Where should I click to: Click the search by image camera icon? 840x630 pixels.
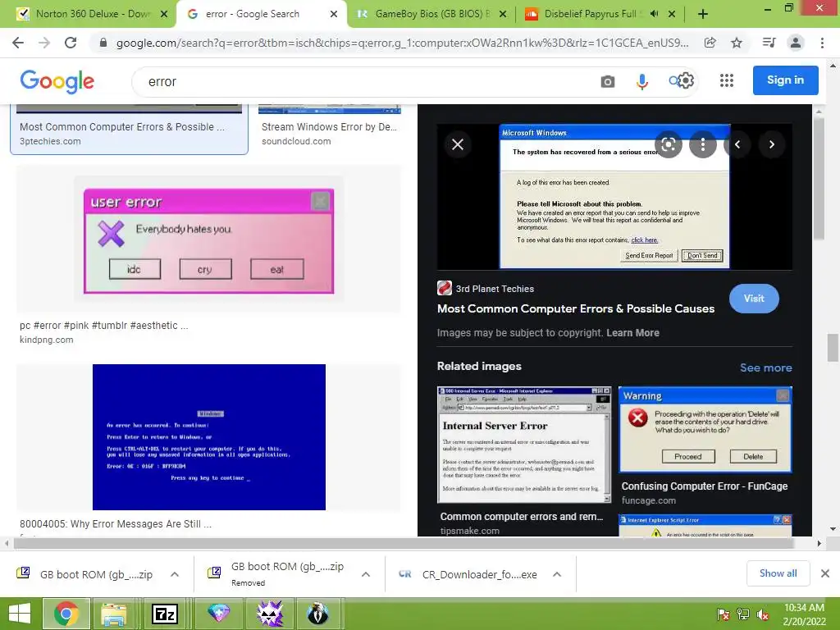[x=608, y=81]
